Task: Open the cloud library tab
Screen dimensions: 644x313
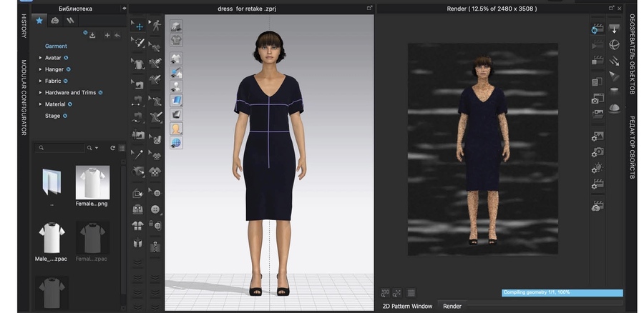Action: [x=55, y=21]
